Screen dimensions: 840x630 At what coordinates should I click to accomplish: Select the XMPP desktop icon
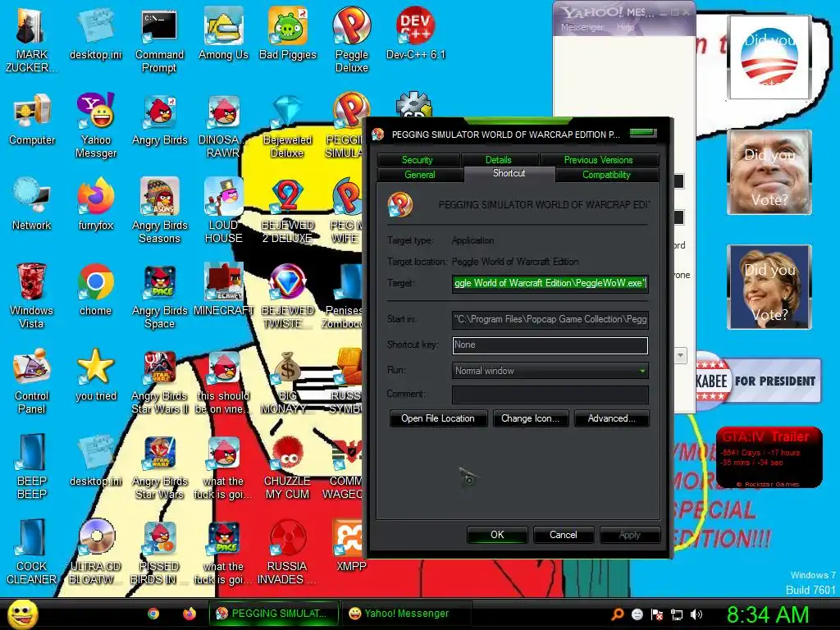tap(351, 546)
